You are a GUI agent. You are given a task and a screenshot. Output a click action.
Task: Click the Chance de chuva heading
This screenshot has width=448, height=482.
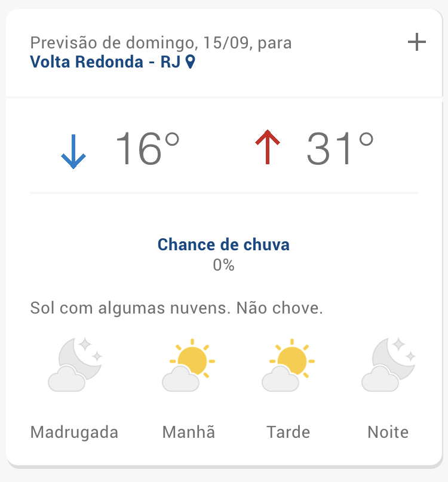coord(223,245)
